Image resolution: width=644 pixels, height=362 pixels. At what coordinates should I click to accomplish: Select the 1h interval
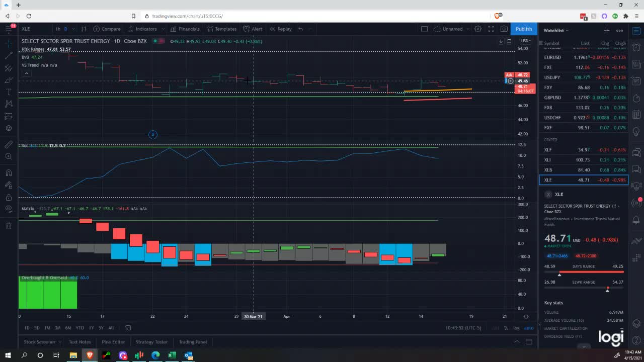click(58, 29)
